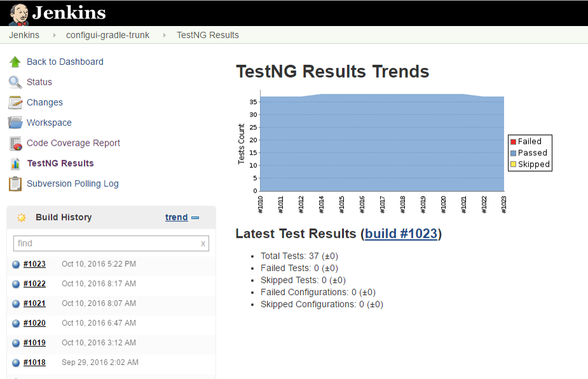
Task: Click the TestNG Results Trends heading
Action: point(332,71)
